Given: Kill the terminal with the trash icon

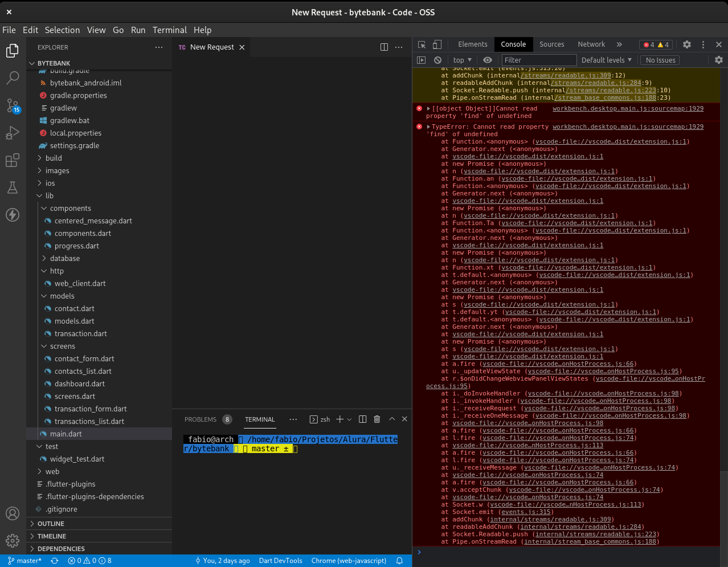Looking at the screenshot, I should [377, 419].
